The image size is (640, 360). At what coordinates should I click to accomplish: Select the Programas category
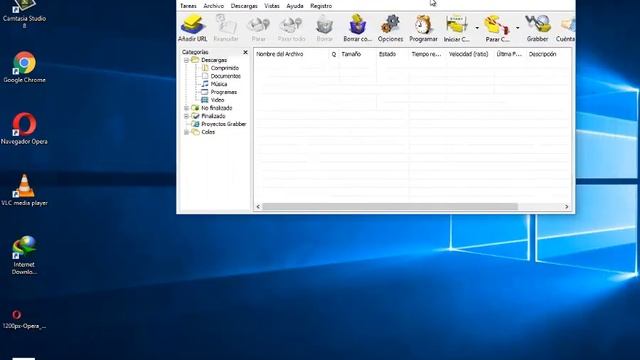tap(224, 92)
